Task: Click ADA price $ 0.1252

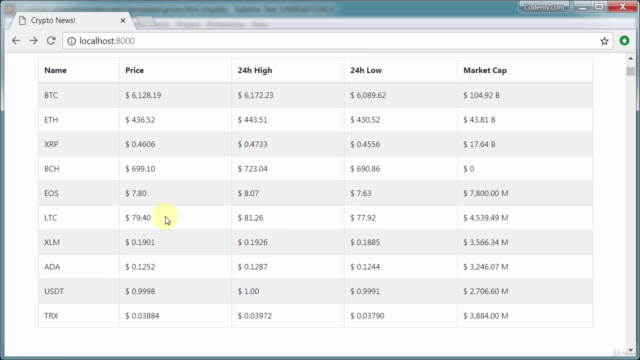Action: pyautogui.click(x=140, y=267)
